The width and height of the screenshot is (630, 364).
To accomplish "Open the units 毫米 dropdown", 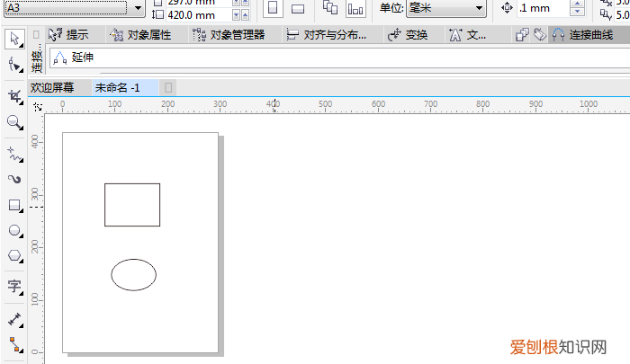I will (480, 8).
